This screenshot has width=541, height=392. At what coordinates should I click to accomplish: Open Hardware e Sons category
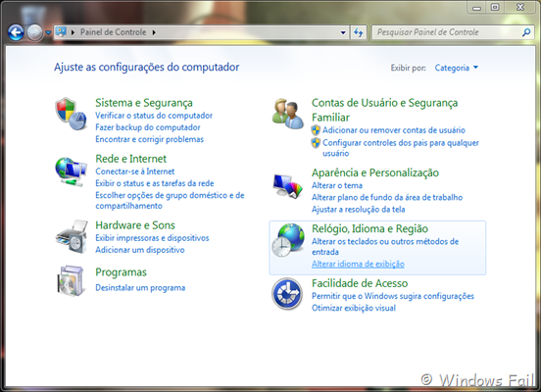tap(135, 225)
